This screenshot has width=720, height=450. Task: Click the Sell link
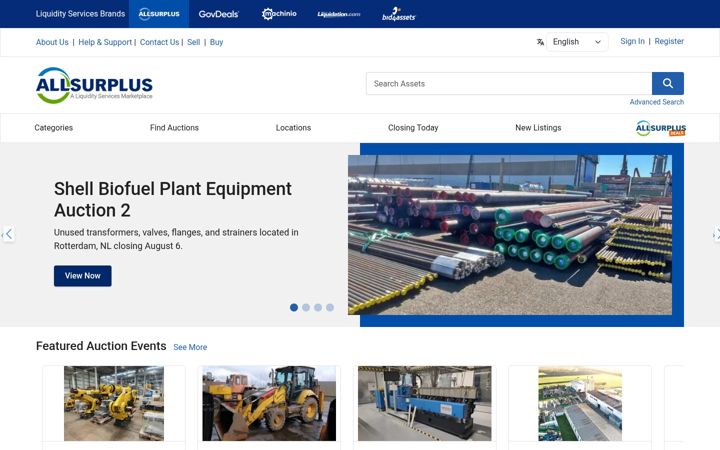[x=193, y=42]
